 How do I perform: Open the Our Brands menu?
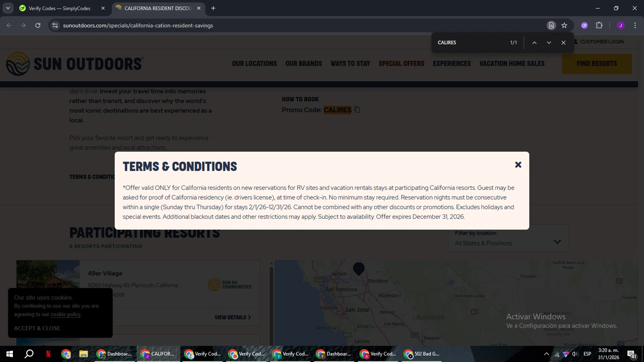tap(304, 63)
